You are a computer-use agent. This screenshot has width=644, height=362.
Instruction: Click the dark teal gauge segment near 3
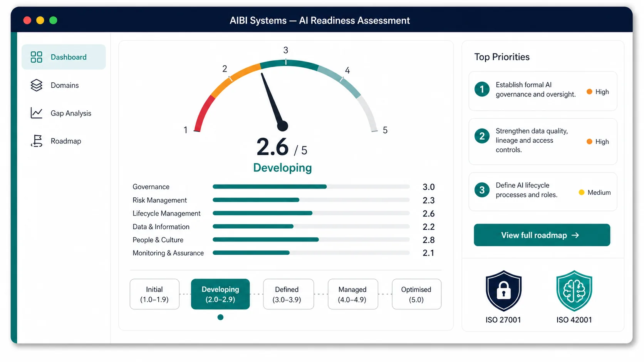point(289,63)
